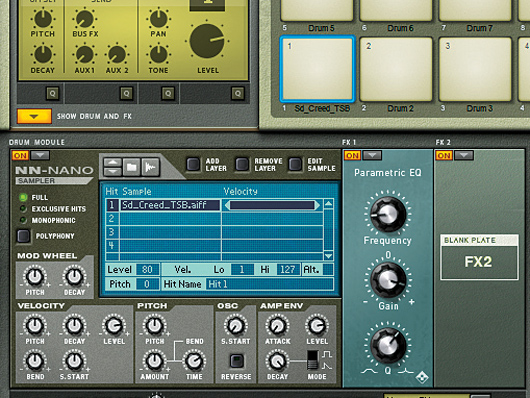Click the Edit Sample button
This screenshot has height=398, width=530.
[295, 164]
